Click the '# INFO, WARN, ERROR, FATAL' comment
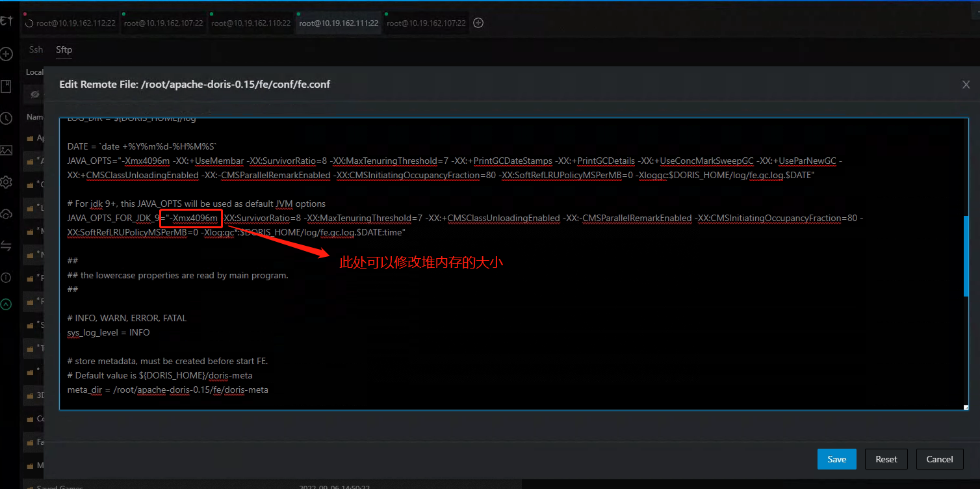 pyautogui.click(x=127, y=318)
